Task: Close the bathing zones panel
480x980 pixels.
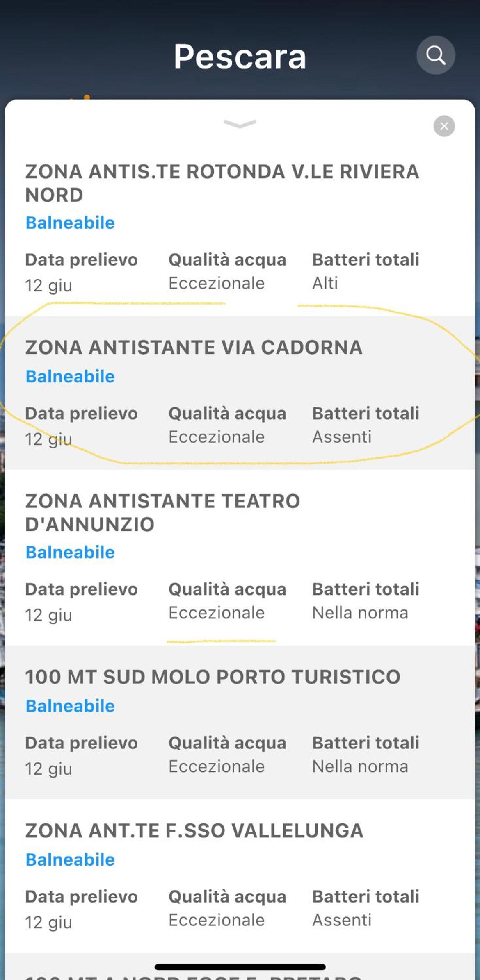Action: [444, 126]
